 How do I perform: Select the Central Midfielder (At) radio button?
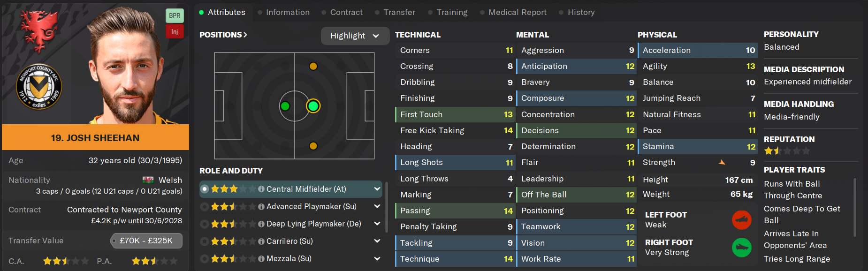pos(205,189)
